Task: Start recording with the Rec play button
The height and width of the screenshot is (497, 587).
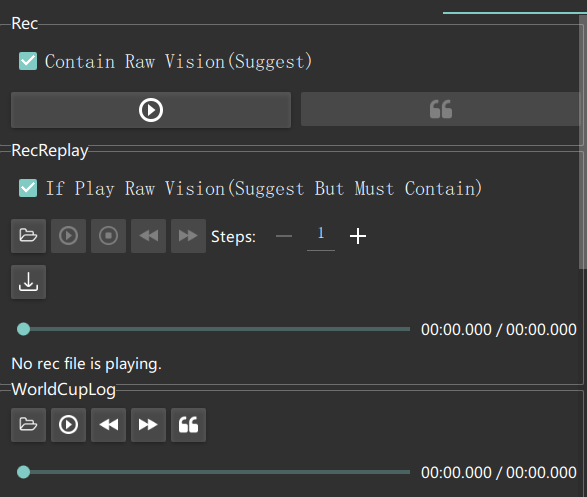Action: pos(151,110)
